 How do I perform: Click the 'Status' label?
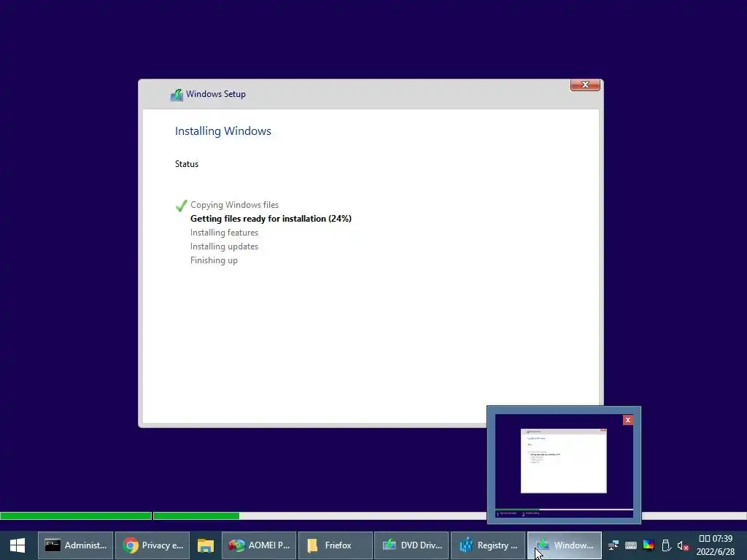click(x=187, y=164)
